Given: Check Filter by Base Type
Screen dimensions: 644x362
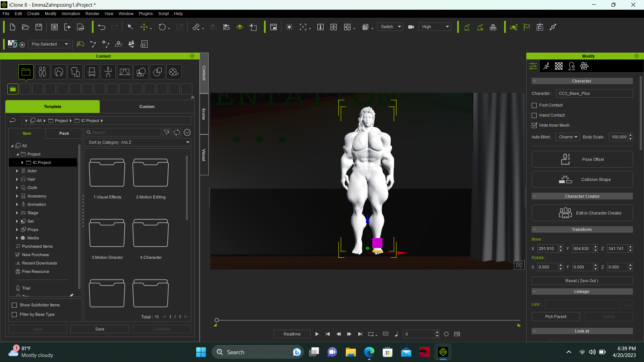Looking at the screenshot, I should [14, 314].
